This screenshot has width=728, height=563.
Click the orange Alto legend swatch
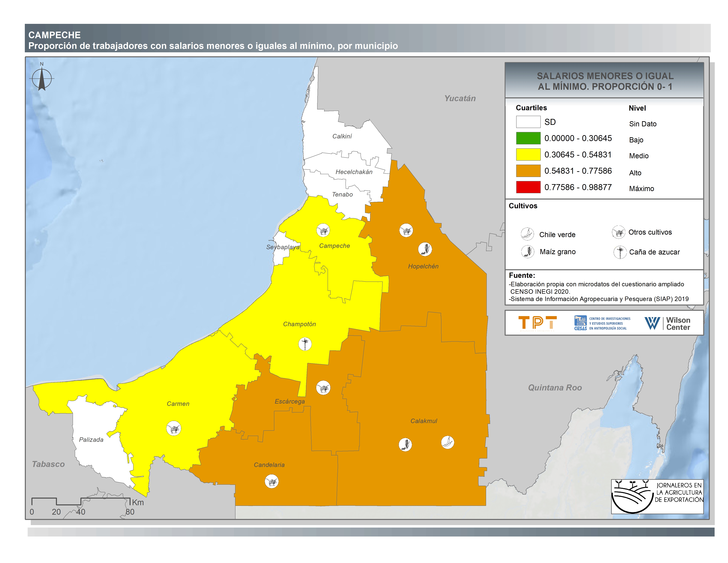click(x=528, y=171)
